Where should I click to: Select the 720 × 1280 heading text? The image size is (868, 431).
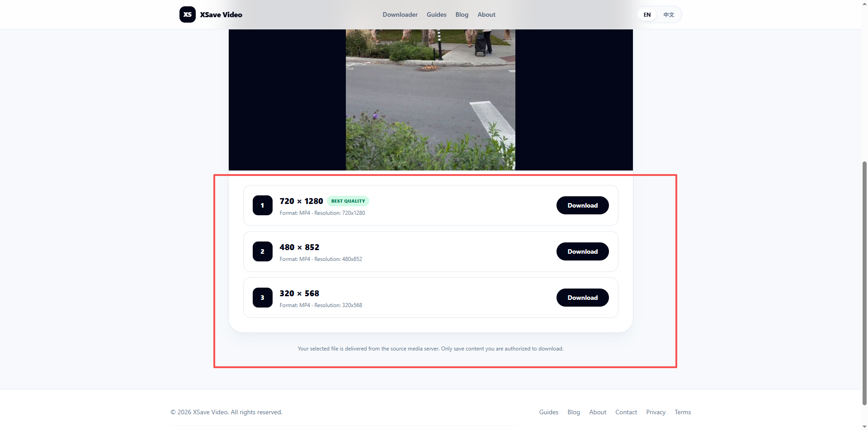[x=301, y=201]
